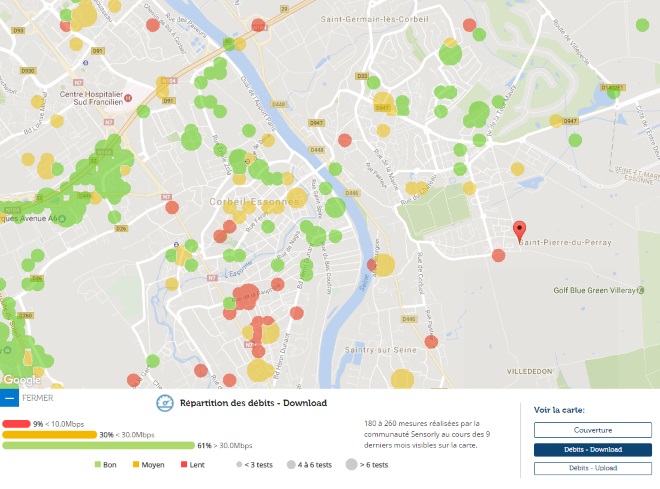Click the Saint-Germain-lès-Corbeil label
This screenshot has height=489, width=660.
(375, 19)
